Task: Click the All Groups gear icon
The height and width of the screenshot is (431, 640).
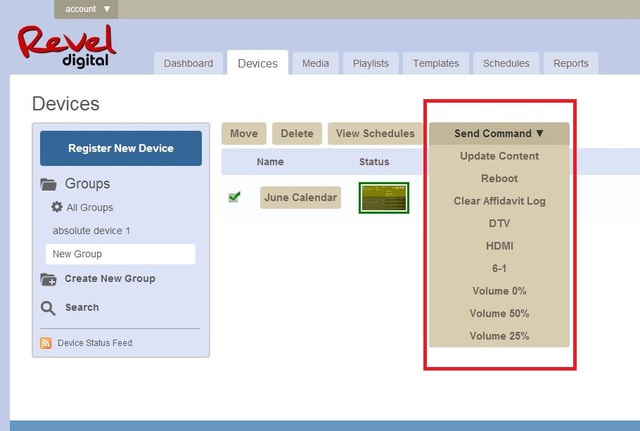Action: (x=57, y=207)
